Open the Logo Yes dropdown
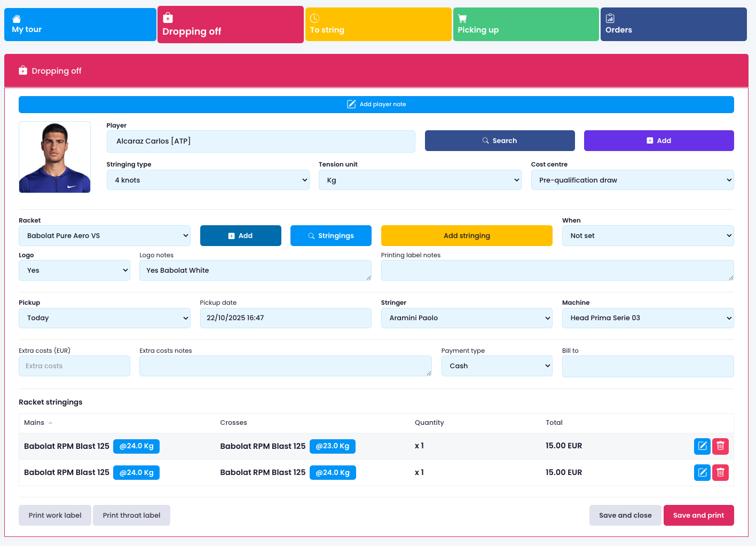The height and width of the screenshot is (546, 756). pos(74,271)
